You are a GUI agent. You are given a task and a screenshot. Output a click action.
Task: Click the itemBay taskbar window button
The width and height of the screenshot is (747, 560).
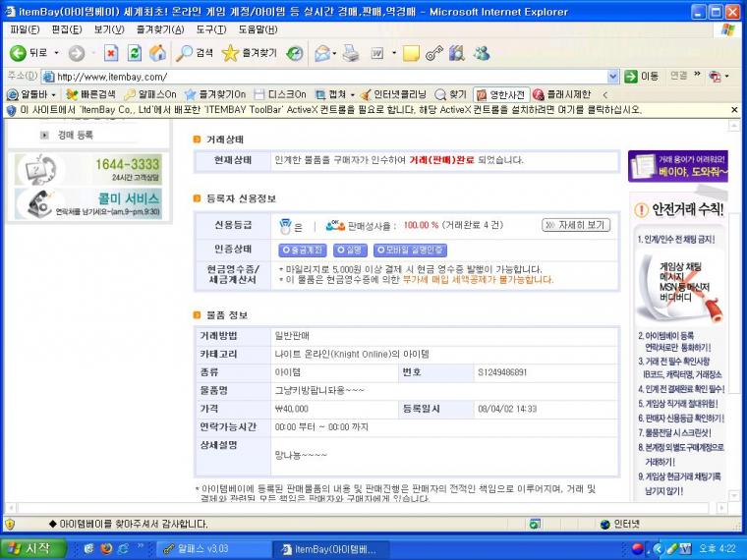[x=331, y=549]
